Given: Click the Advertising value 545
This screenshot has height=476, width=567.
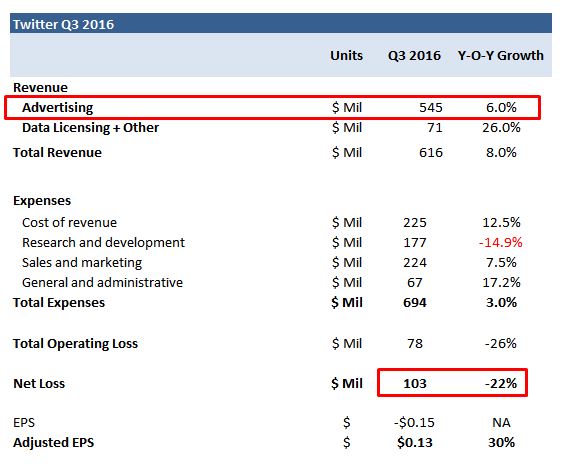Looking at the screenshot, I should click(x=431, y=107).
